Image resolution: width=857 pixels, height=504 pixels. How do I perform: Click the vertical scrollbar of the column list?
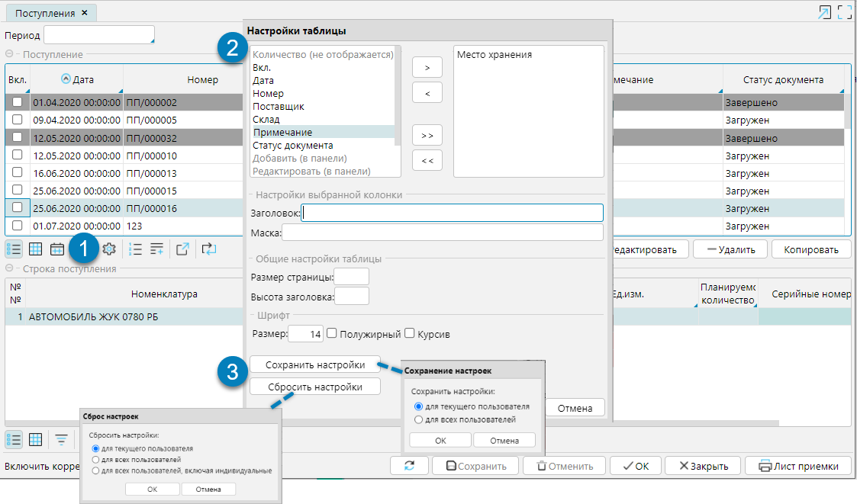(397, 91)
